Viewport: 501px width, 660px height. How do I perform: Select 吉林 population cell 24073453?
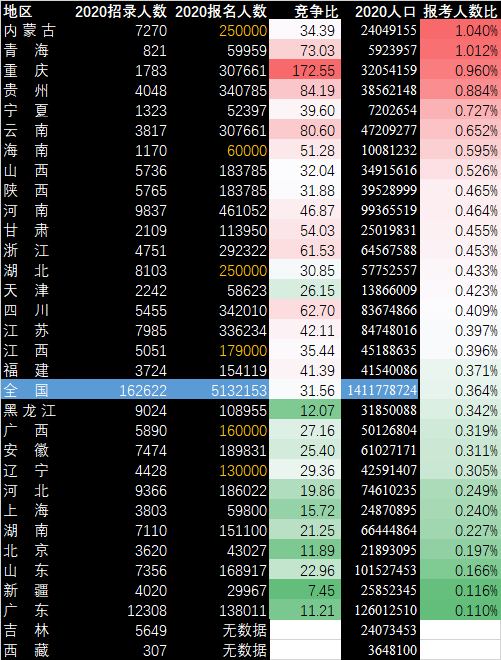point(389,631)
